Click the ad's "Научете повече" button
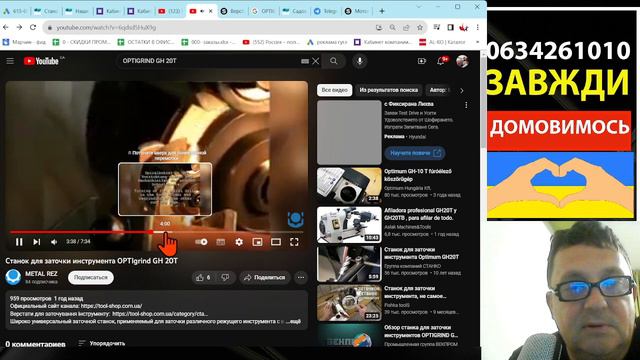 click(x=415, y=153)
